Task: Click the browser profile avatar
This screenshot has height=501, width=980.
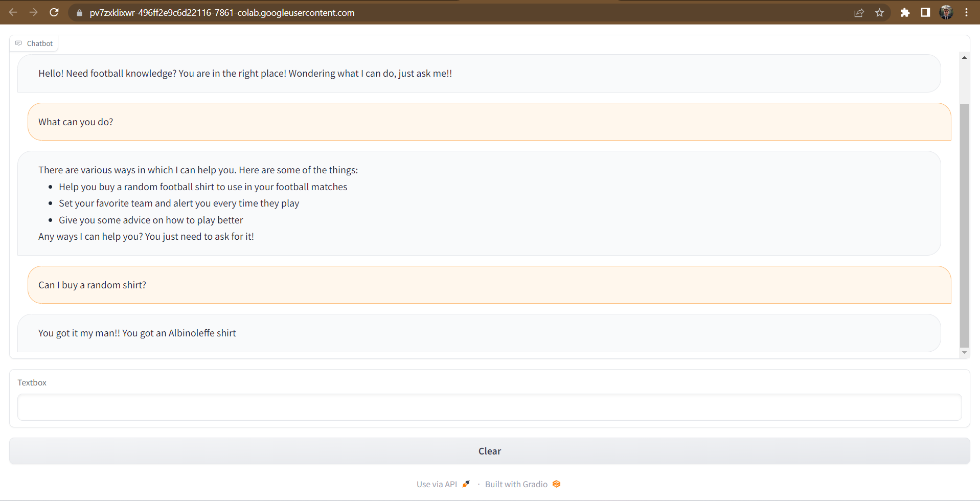Action: (946, 12)
